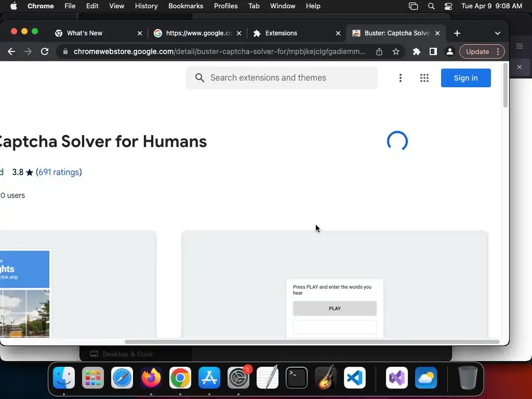
Task: Launch Firefox from the Dock
Action: [151, 378]
